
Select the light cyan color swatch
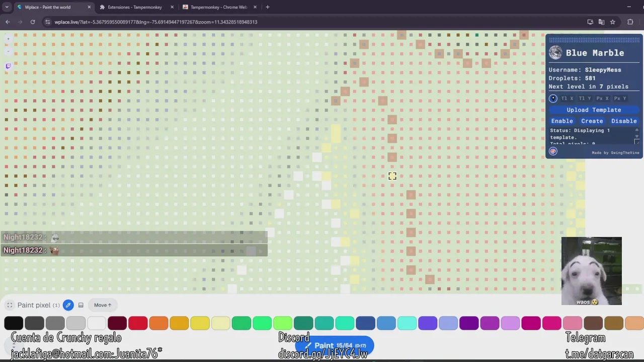pyautogui.click(x=407, y=323)
